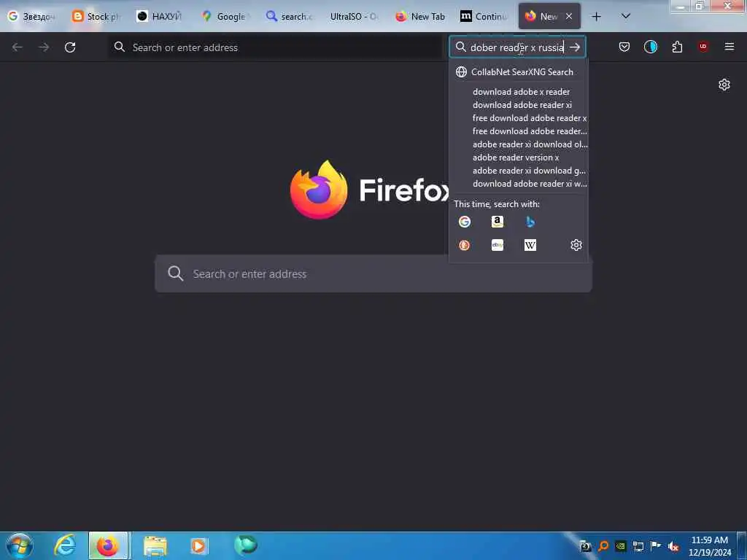The width and height of the screenshot is (747, 560).
Task: Switch to the Blogger Stock ph tab
Action: 96,16
